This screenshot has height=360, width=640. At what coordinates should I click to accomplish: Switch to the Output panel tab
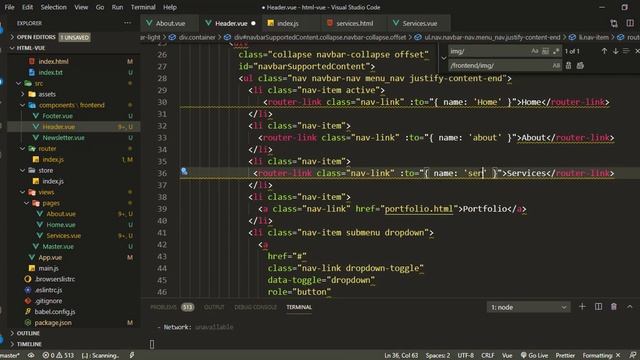click(214, 307)
